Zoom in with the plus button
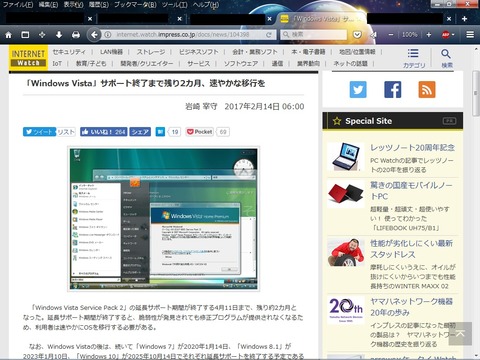The height and width of the screenshot is (360, 480). [429, 34]
